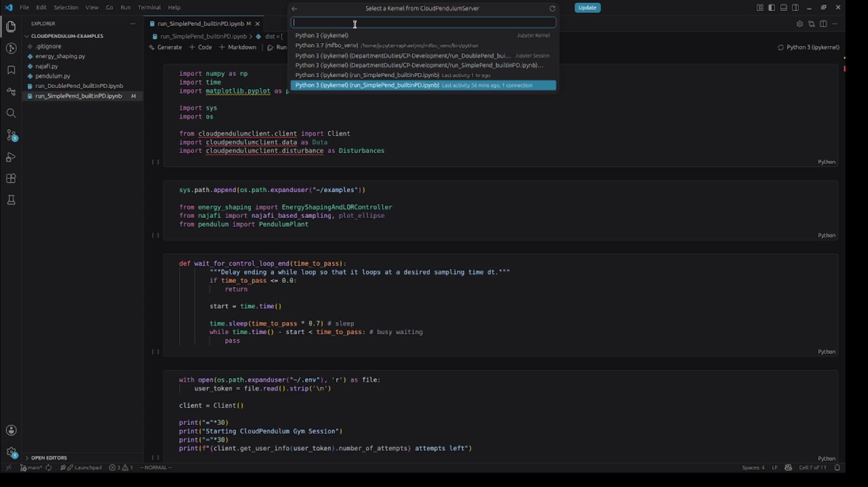Close the run_SimplePend_builtinPD.ipynb tab
The width and height of the screenshot is (868, 487).
[258, 24]
